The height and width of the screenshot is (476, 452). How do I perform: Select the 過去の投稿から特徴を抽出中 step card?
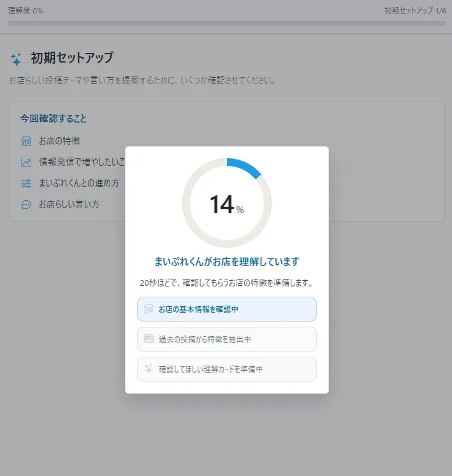coord(227,339)
